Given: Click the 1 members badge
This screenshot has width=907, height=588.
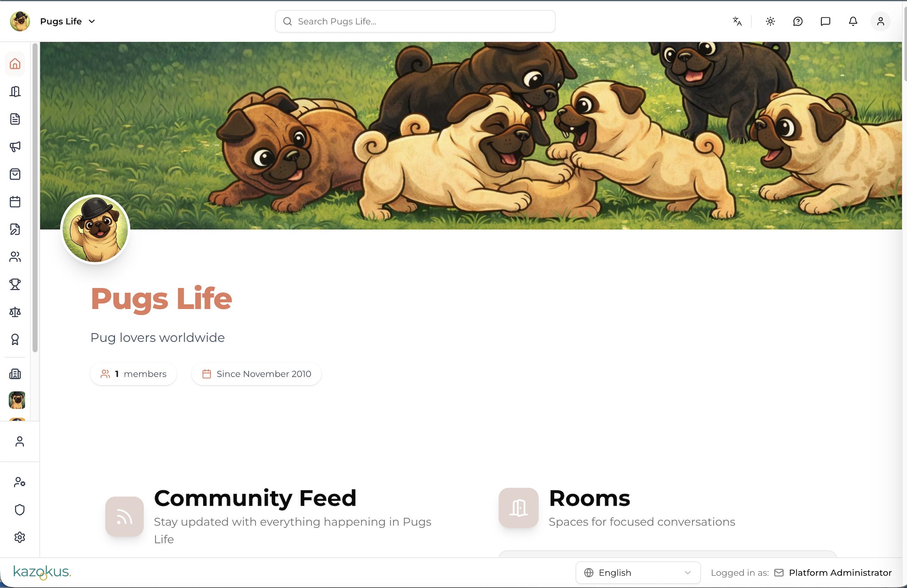Looking at the screenshot, I should (133, 374).
